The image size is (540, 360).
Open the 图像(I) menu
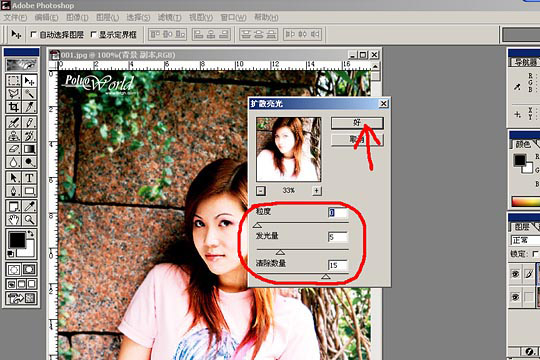[77, 17]
